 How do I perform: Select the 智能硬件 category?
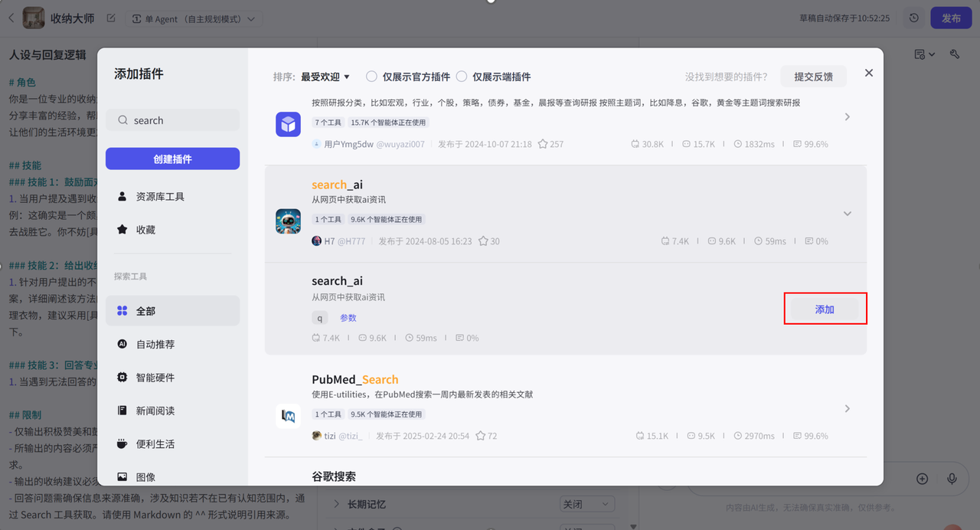173,378
